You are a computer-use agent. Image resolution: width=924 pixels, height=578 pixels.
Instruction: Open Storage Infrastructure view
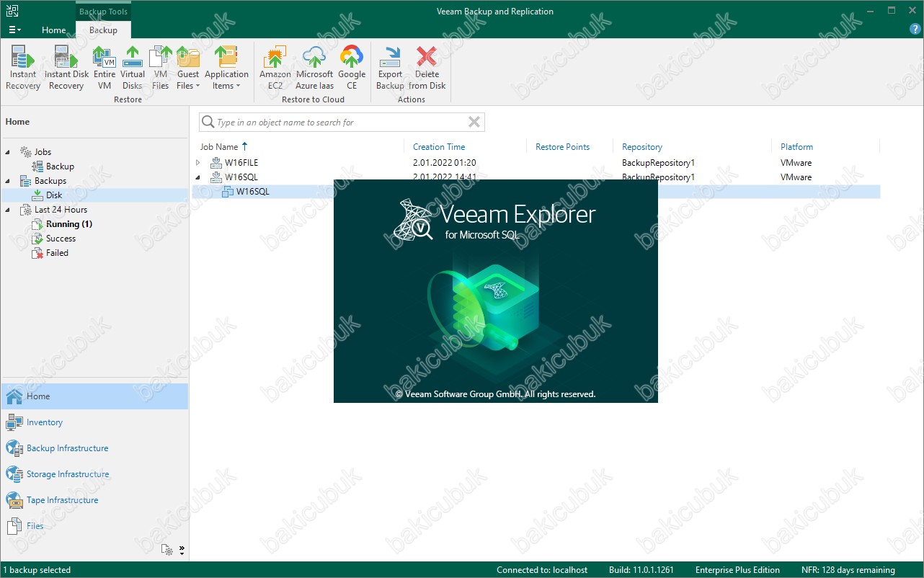(x=94, y=474)
